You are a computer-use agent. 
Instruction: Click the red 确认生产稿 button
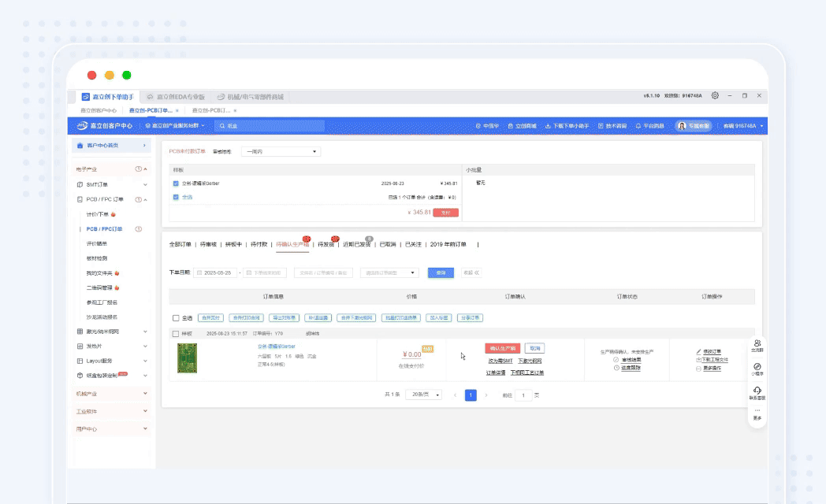point(503,348)
